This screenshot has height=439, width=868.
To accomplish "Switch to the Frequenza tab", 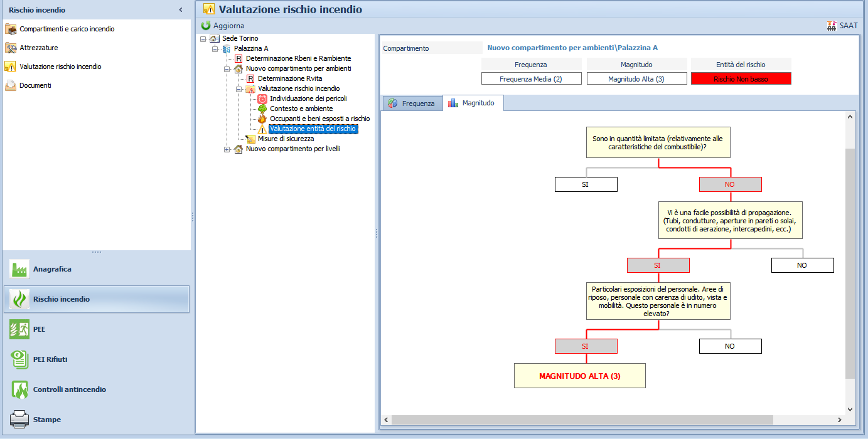I will point(412,103).
